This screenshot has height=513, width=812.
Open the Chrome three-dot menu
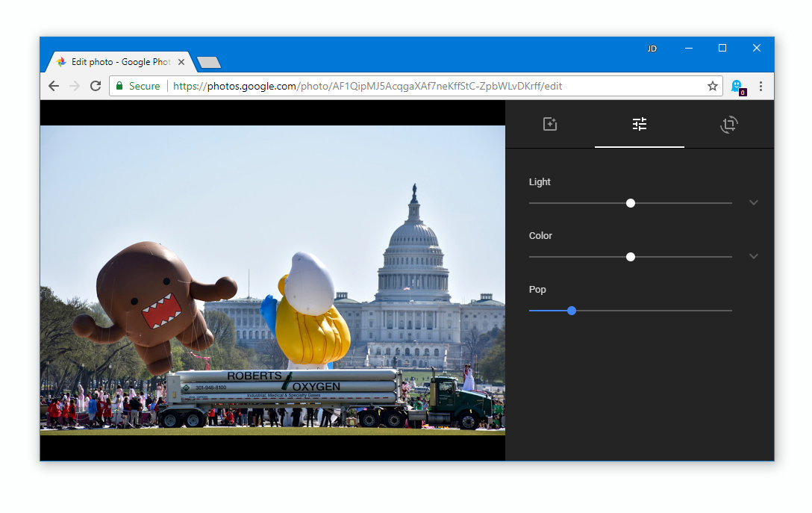[761, 86]
